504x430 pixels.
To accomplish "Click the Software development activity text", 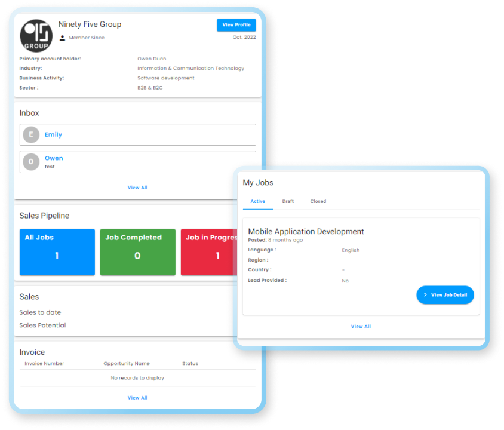I will coord(166,78).
